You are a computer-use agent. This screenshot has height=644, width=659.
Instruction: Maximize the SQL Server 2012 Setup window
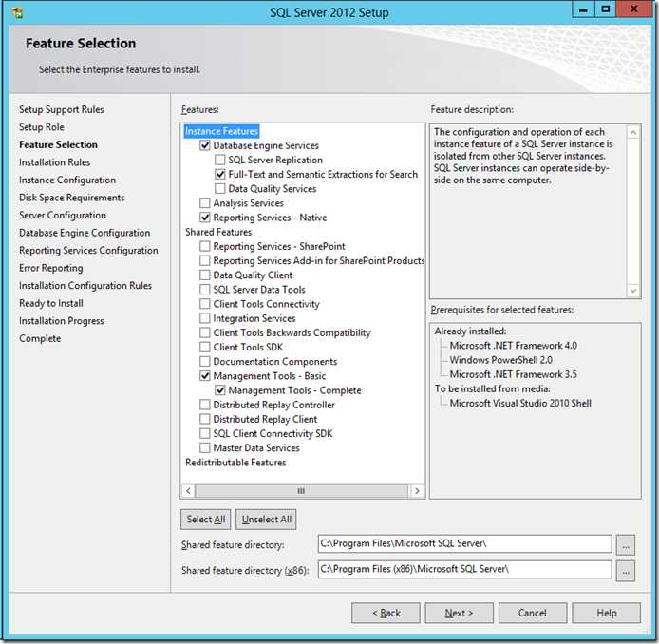click(x=605, y=9)
